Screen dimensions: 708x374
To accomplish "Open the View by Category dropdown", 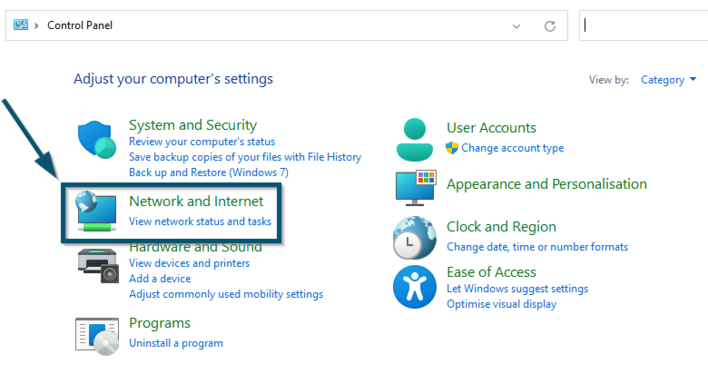I will 668,80.
